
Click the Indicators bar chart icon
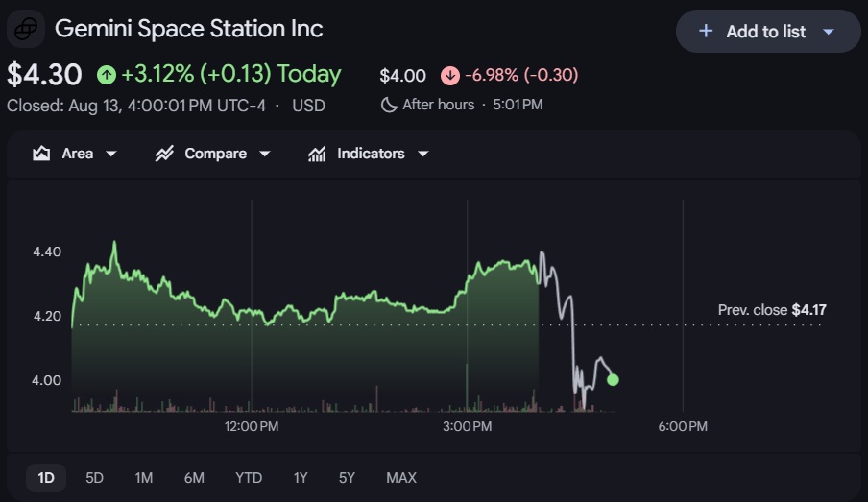pos(317,154)
